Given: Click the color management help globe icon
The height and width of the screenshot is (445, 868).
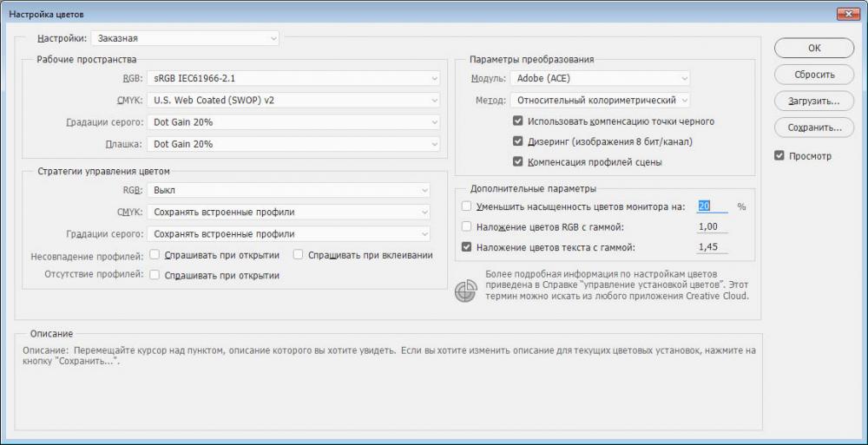Looking at the screenshot, I should click(465, 291).
